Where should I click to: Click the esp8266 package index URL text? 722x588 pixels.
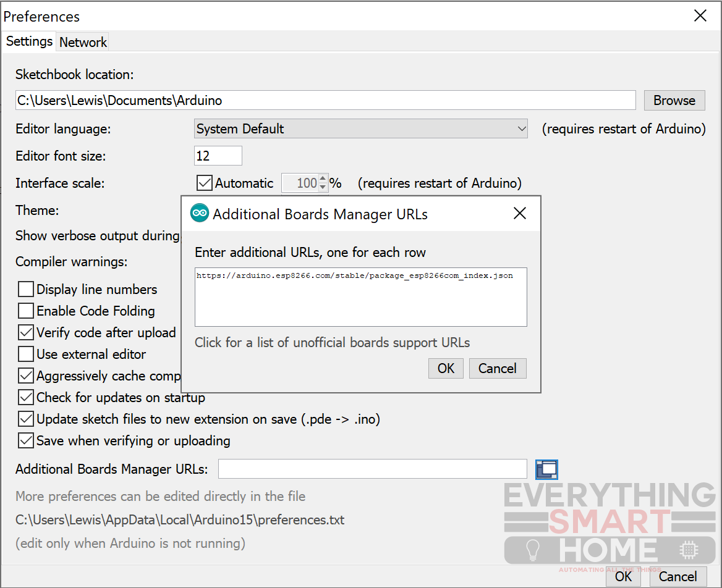point(355,275)
